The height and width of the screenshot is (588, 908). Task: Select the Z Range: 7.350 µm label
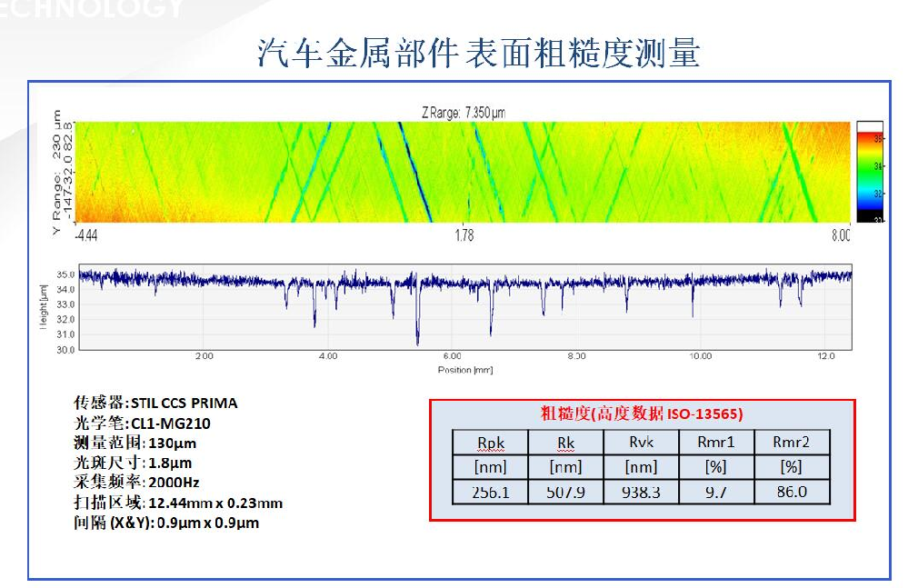[464, 113]
